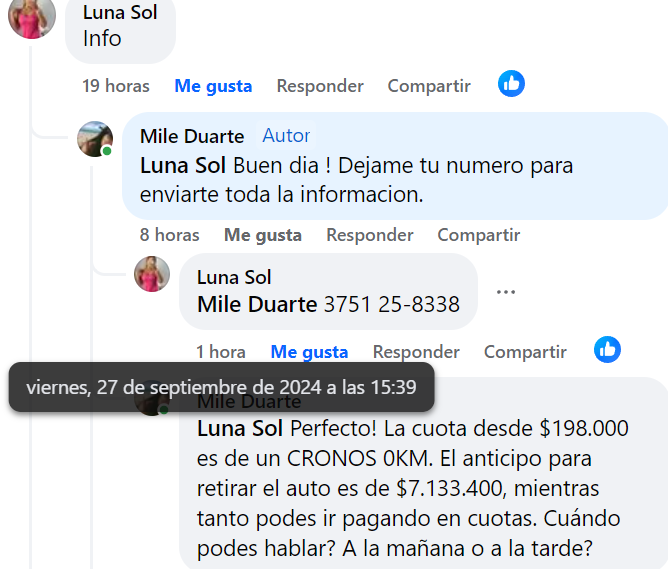Unlike Luna Sol's Info comment via Me gusta

(213, 86)
